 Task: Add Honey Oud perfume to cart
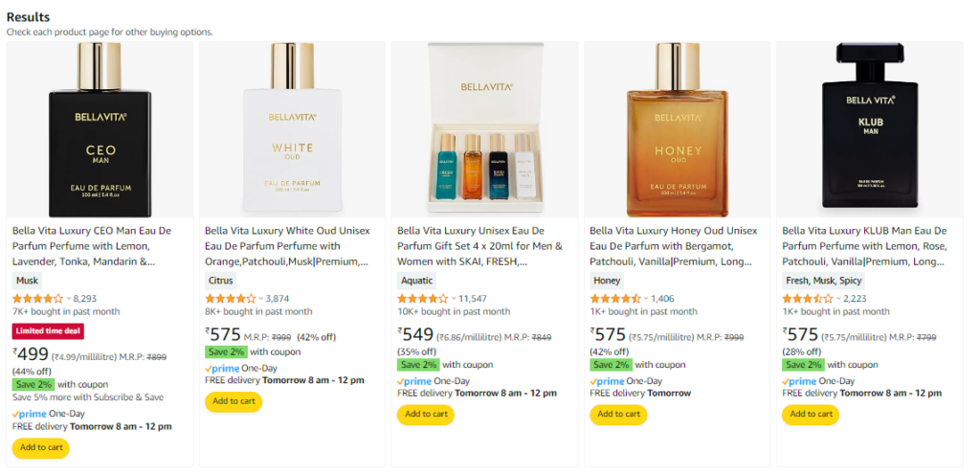pyautogui.click(x=618, y=414)
